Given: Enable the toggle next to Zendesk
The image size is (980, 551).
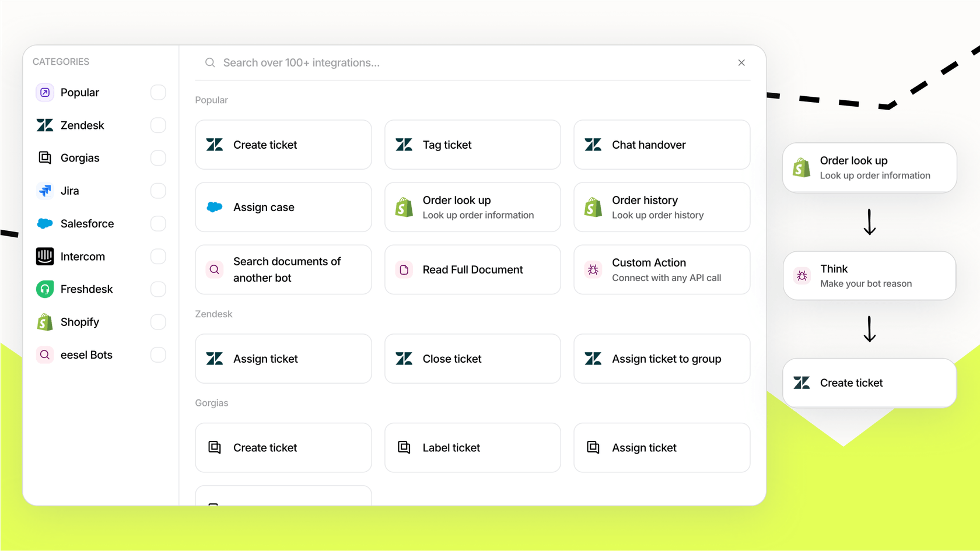Looking at the screenshot, I should (157, 125).
